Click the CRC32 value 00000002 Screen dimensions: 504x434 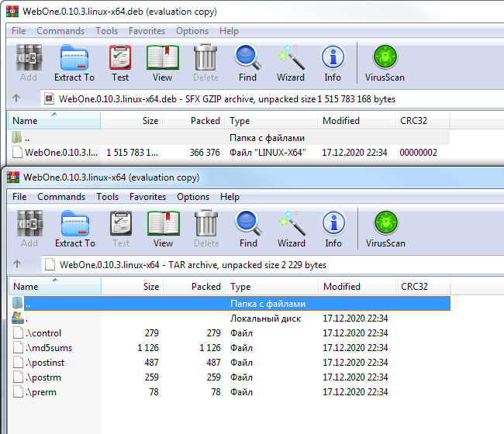click(418, 152)
